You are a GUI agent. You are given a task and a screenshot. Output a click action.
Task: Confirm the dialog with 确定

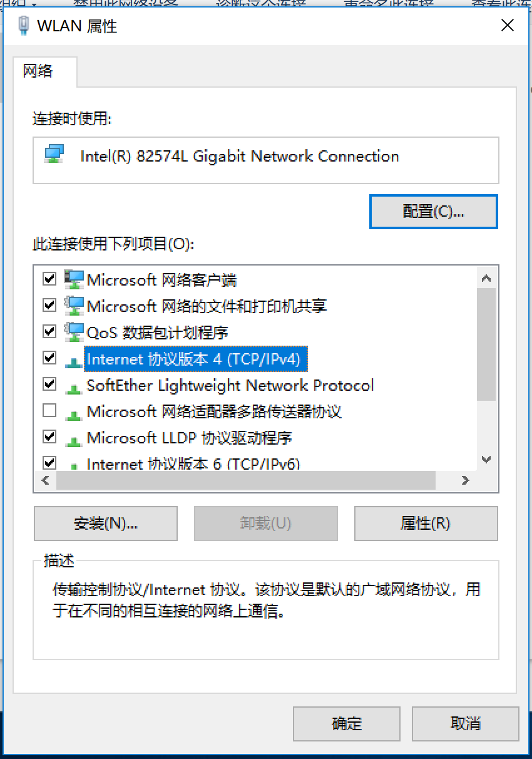(347, 724)
